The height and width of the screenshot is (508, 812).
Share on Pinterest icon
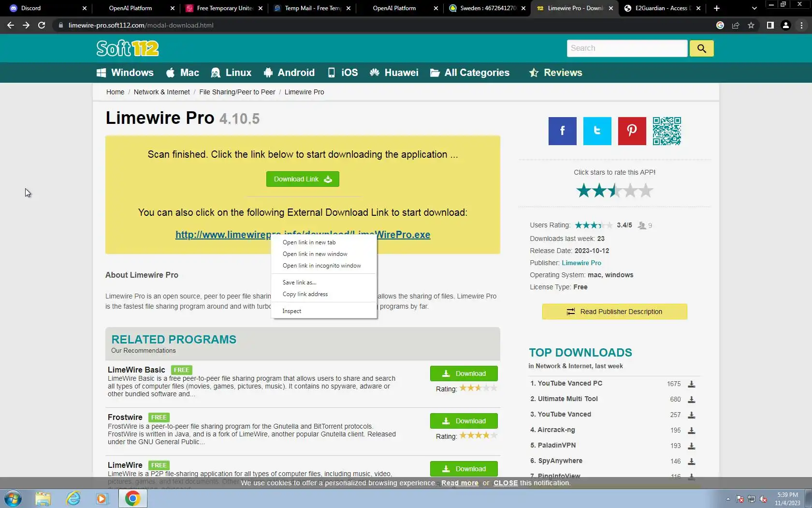(x=632, y=131)
